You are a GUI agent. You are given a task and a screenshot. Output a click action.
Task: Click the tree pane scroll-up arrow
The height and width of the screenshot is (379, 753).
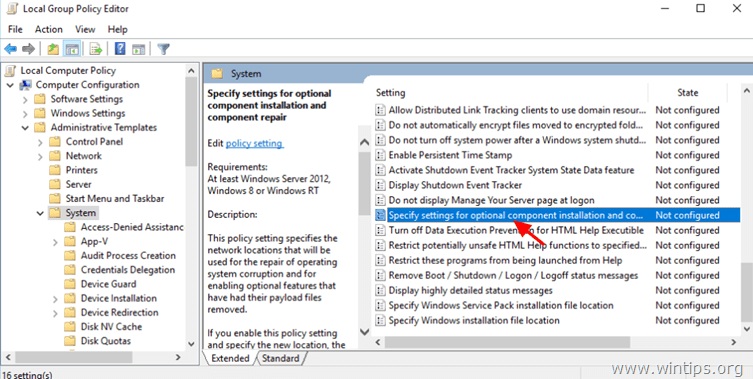[191, 71]
